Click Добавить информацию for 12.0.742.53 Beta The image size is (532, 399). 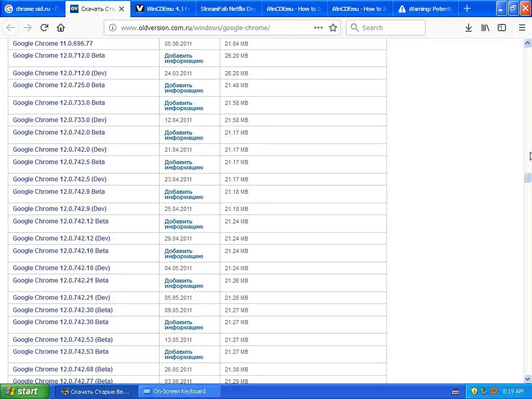(184, 354)
